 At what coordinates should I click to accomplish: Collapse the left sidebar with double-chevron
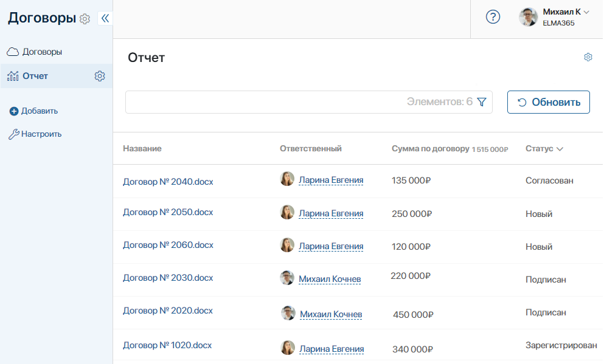105,18
